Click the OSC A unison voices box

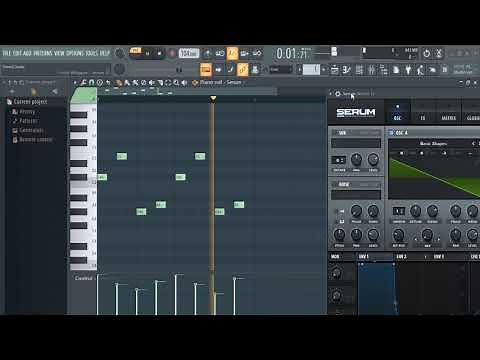pos(399,211)
